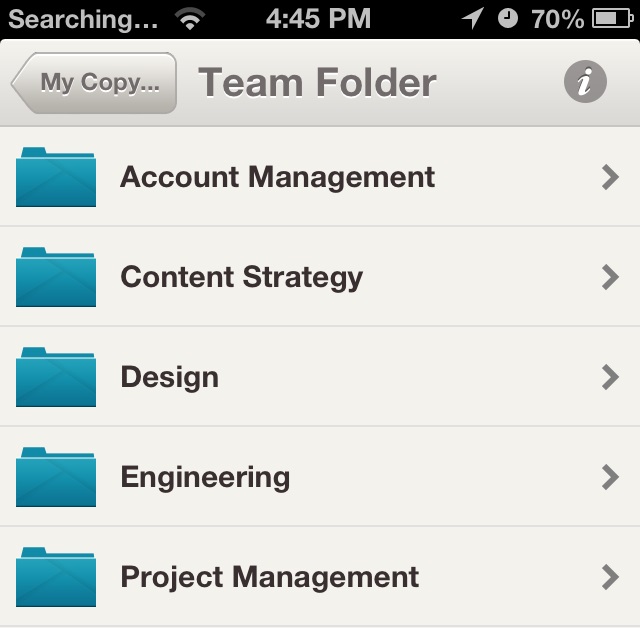Tap the clock alarm status icon

(x=508, y=18)
